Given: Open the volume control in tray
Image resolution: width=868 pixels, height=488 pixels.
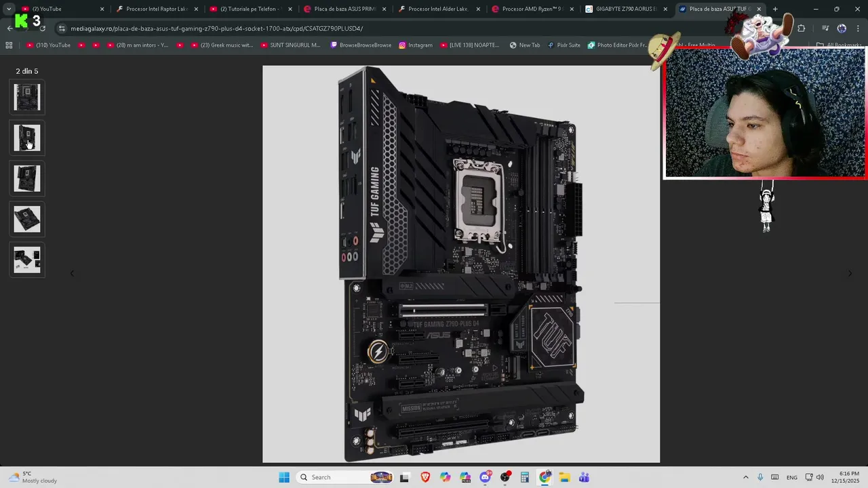Looking at the screenshot, I should tap(821, 477).
